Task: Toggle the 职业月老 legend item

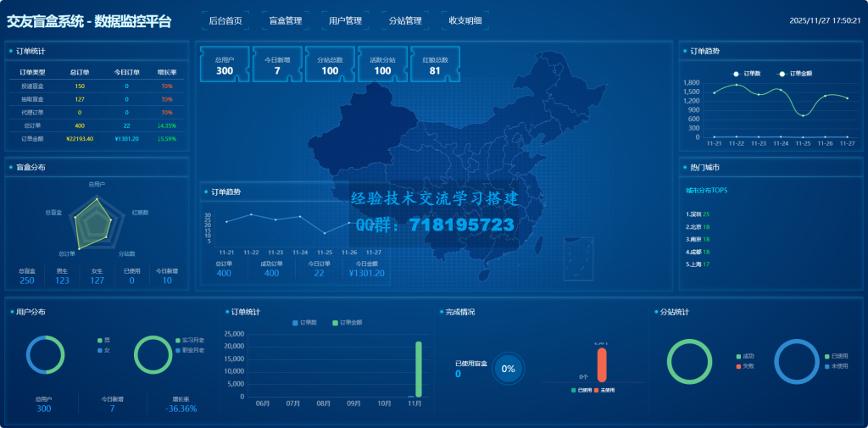Action: (x=190, y=351)
